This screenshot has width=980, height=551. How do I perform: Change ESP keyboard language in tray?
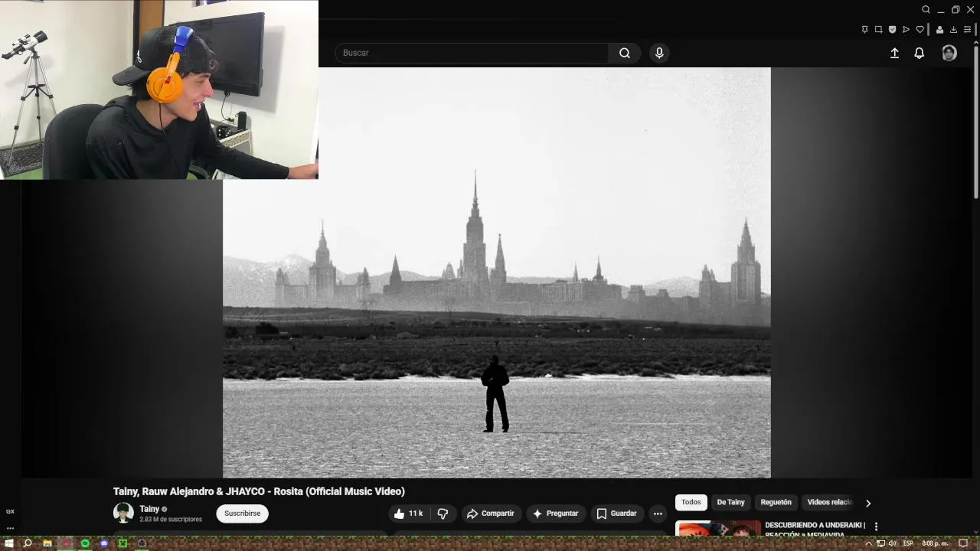908,543
